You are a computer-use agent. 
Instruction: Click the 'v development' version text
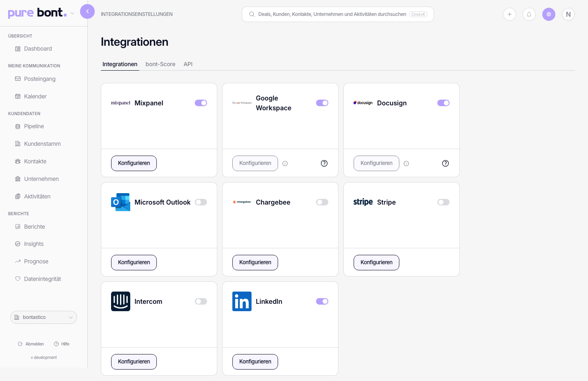(44, 358)
